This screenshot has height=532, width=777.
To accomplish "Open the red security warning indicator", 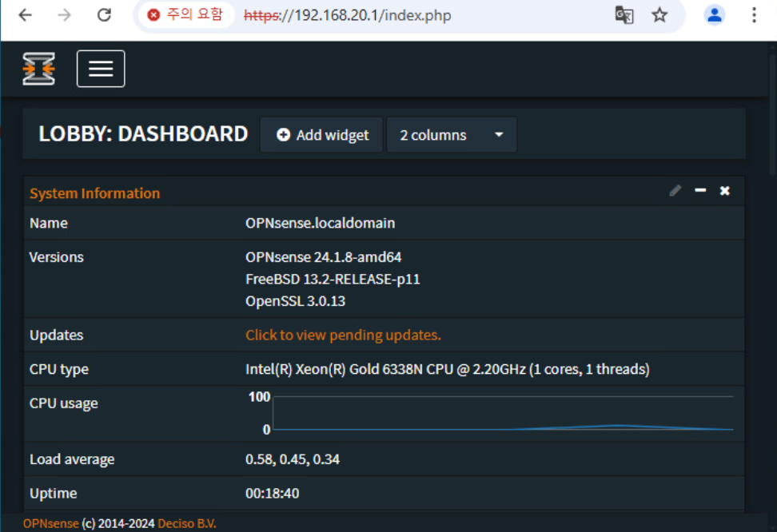I will point(185,15).
